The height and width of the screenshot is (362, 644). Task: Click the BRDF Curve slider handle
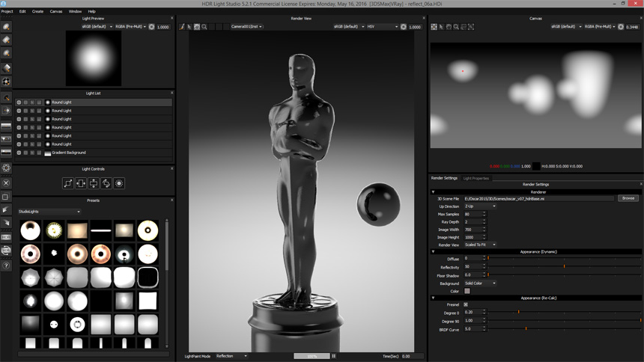(526, 329)
